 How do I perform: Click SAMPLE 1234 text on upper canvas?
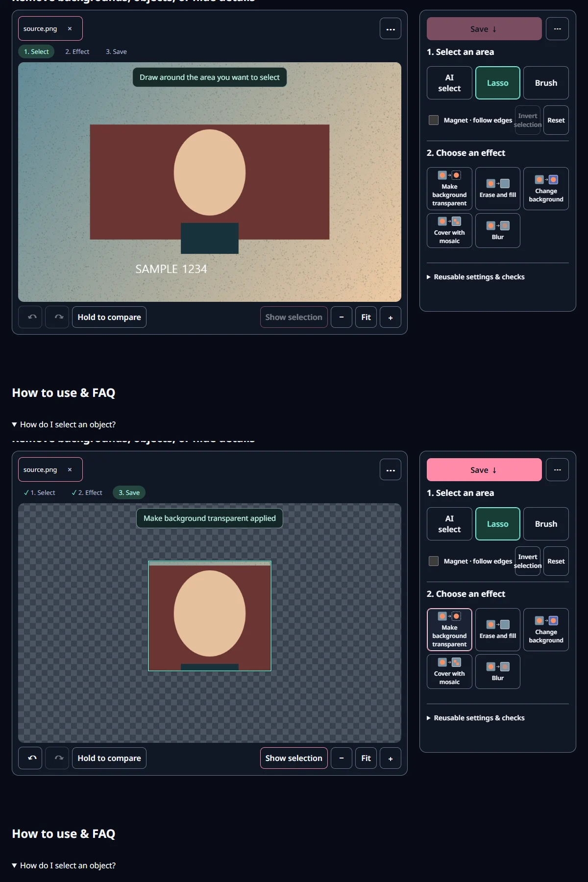(x=171, y=269)
